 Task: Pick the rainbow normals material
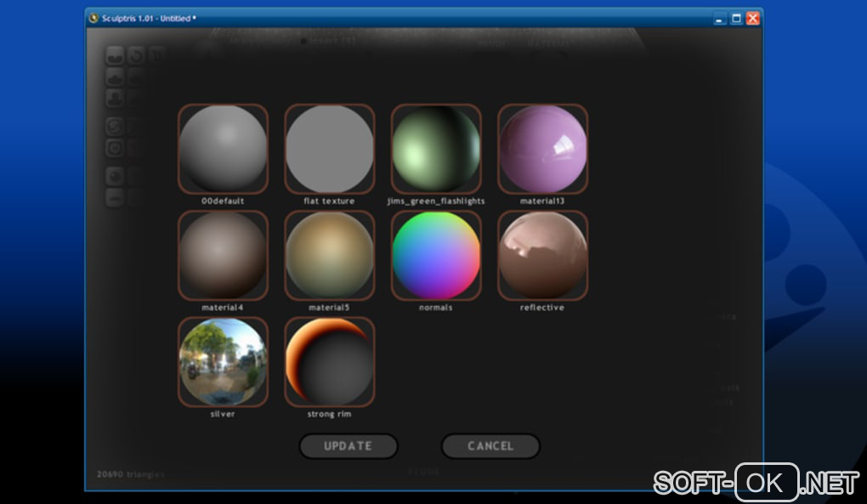pos(436,255)
